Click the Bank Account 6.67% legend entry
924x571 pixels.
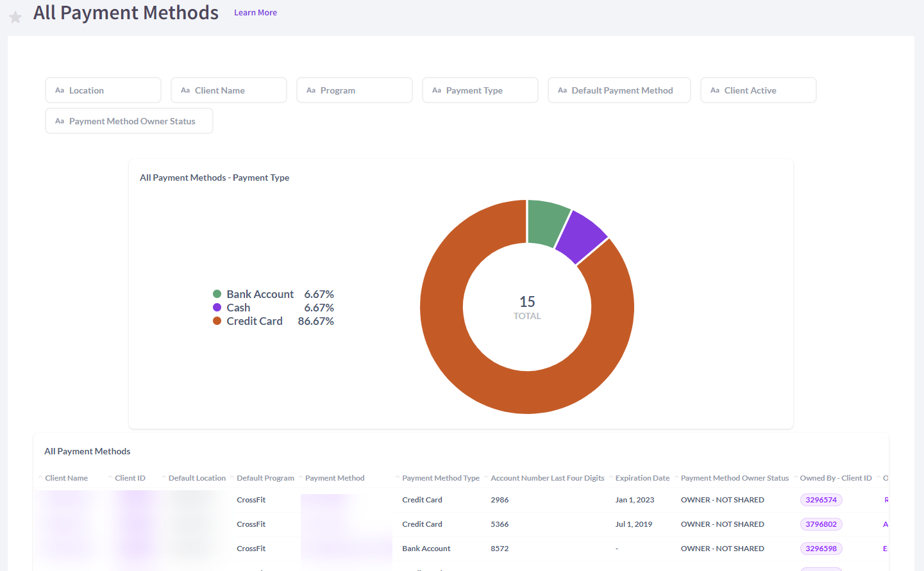point(273,294)
